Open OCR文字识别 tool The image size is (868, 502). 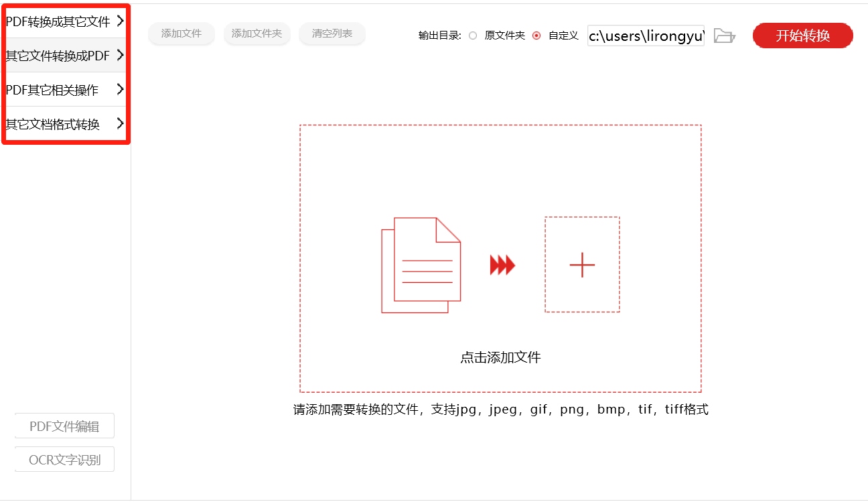[x=64, y=460]
